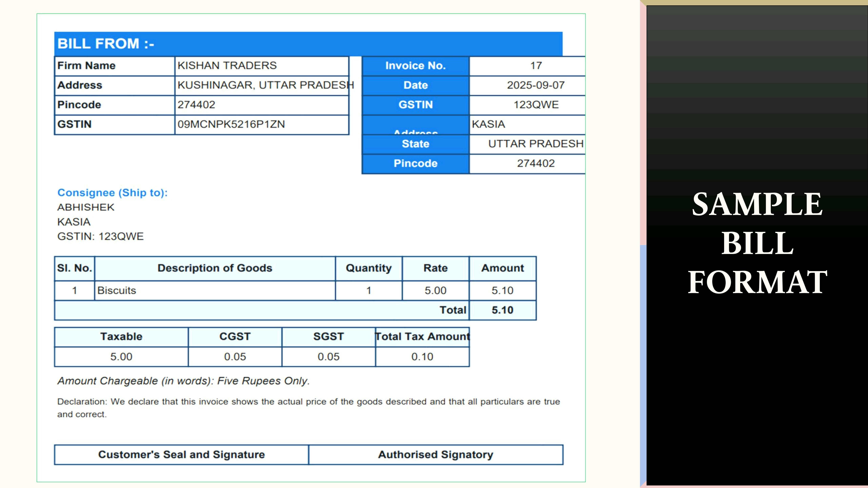The width and height of the screenshot is (868, 488).
Task: Click the State label cell
Action: pos(415,144)
